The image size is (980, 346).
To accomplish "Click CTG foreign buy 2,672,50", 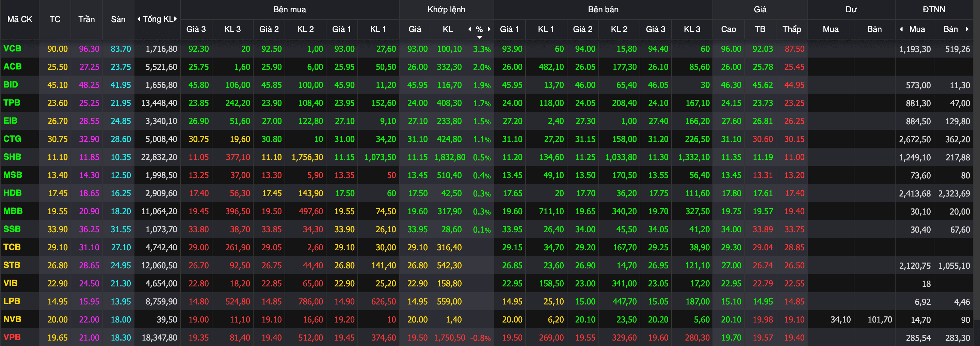I will coord(915,139).
